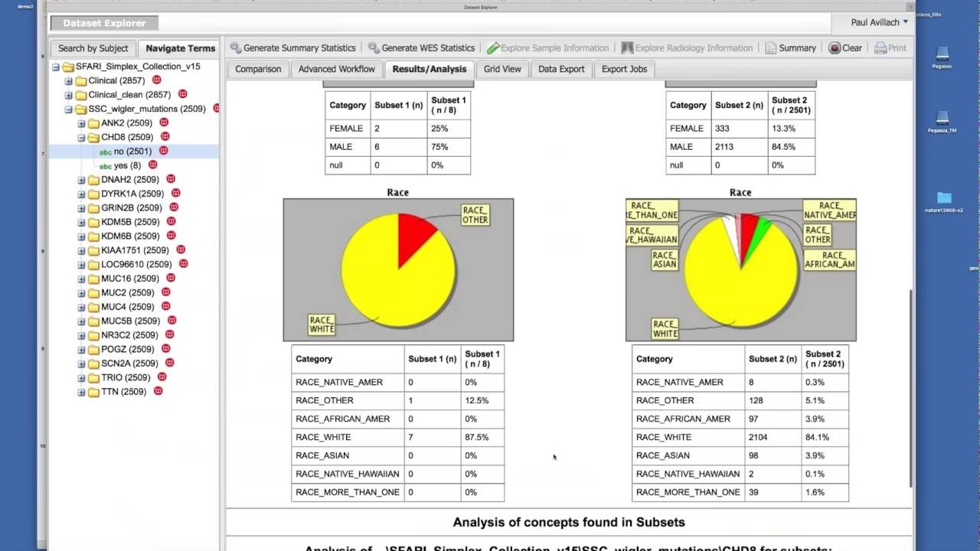Viewport: 980px width, 551px height.
Task: Switch to Search by Subject tab
Action: pos(93,48)
